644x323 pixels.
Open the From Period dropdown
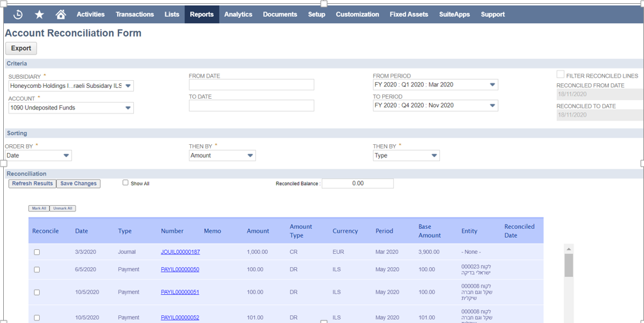[435, 85]
